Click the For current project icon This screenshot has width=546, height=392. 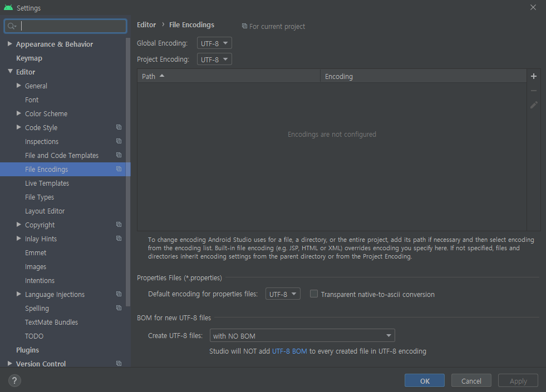pyautogui.click(x=244, y=26)
